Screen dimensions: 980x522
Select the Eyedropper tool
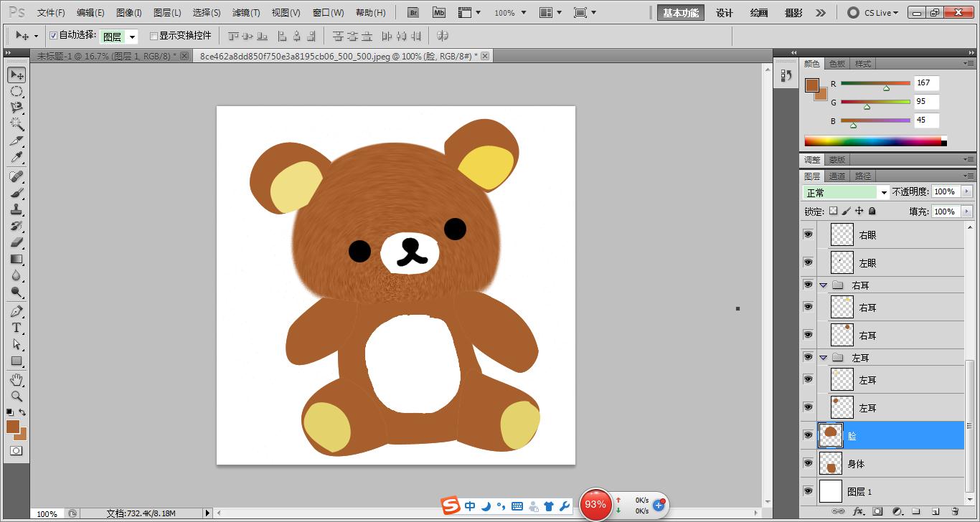tap(17, 158)
